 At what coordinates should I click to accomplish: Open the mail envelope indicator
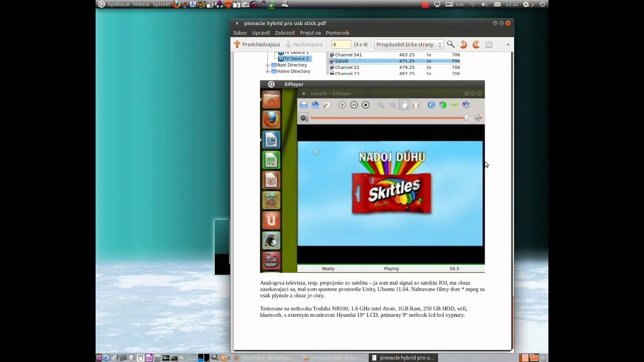[497, 5]
